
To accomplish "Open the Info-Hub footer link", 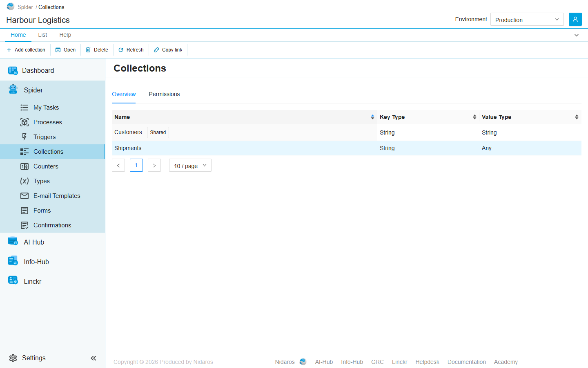I will 352,362.
